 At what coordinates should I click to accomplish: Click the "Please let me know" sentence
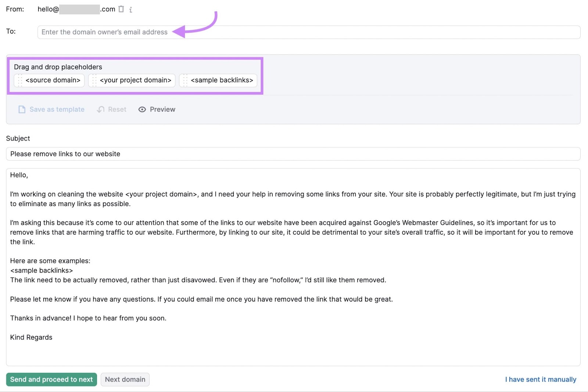[x=201, y=299]
